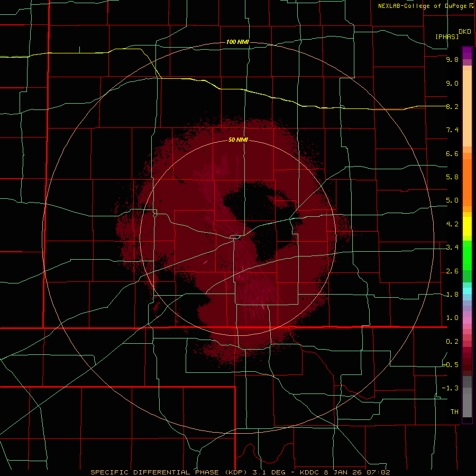Pick the peach swatch beside 8.2

coord(467,108)
